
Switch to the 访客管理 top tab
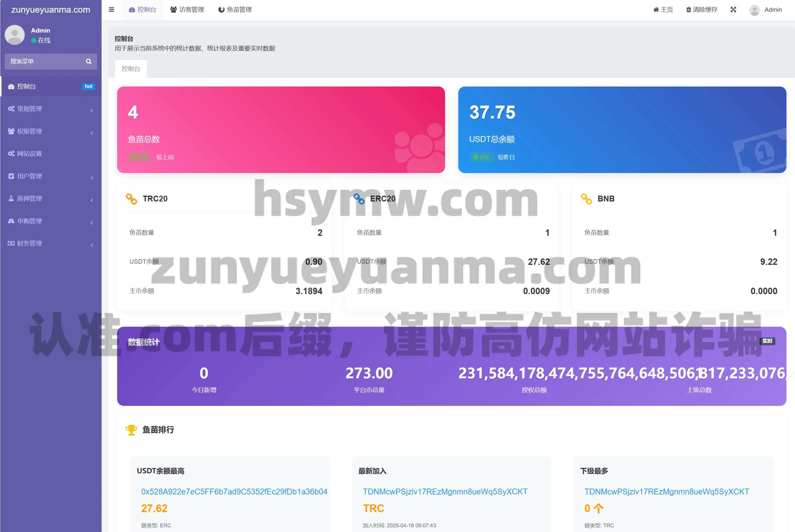pos(187,10)
